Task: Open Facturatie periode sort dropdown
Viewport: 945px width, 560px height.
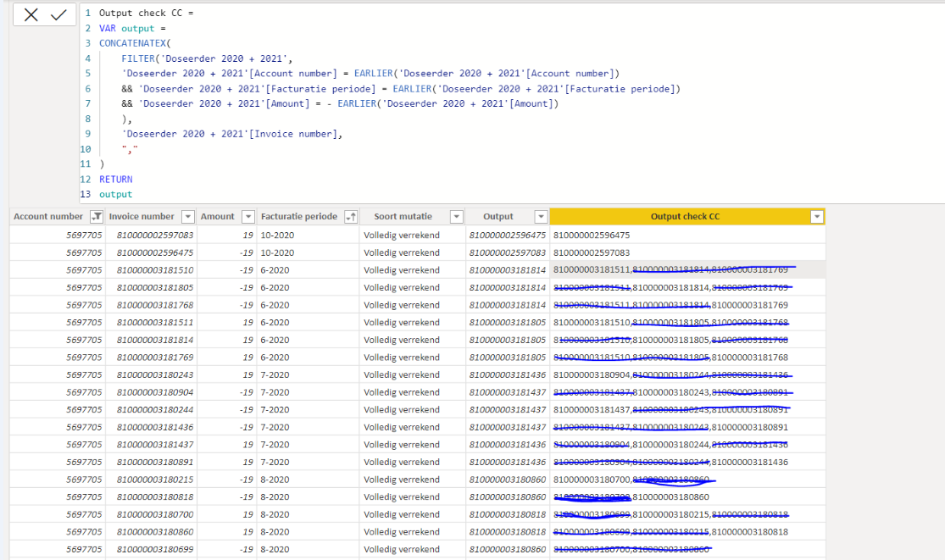Action: 351,217
